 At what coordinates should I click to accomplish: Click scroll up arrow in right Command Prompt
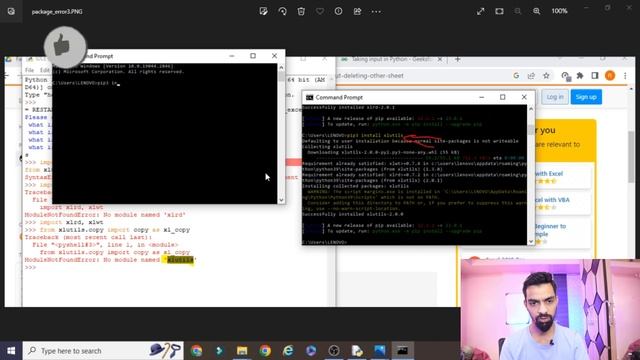point(531,109)
